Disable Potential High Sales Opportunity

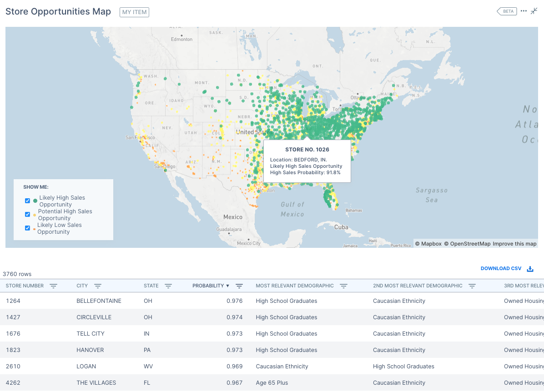[x=27, y=214]
